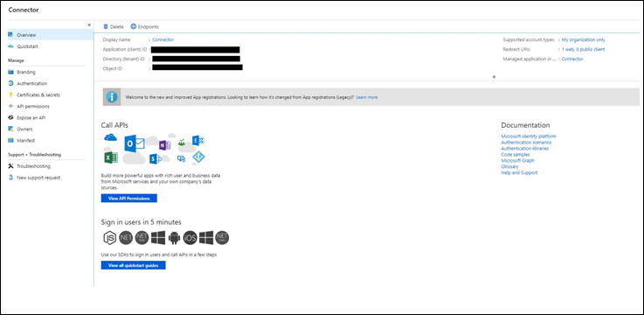644x315 pixels.
Task: Open the Managed application Connector link
Action: click(572, 59)
